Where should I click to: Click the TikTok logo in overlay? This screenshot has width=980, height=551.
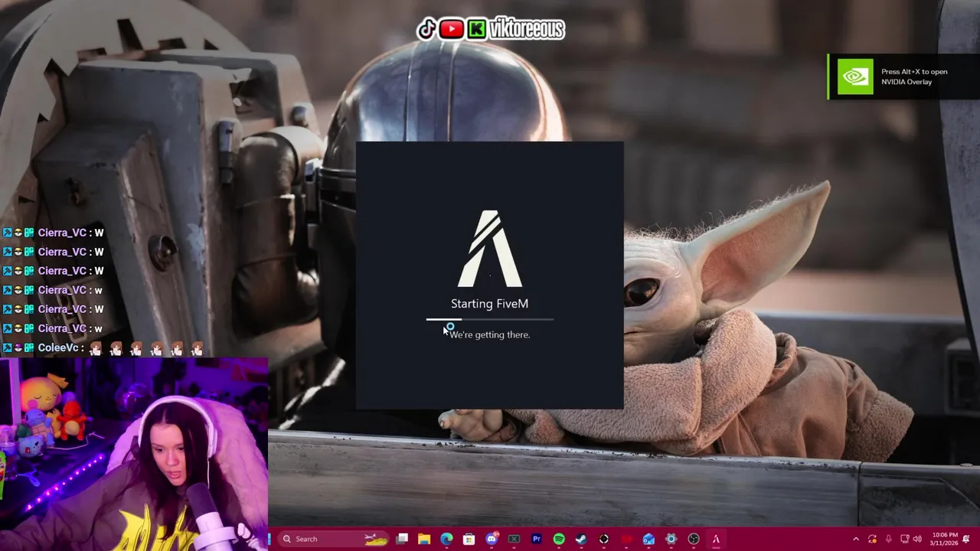427,29
